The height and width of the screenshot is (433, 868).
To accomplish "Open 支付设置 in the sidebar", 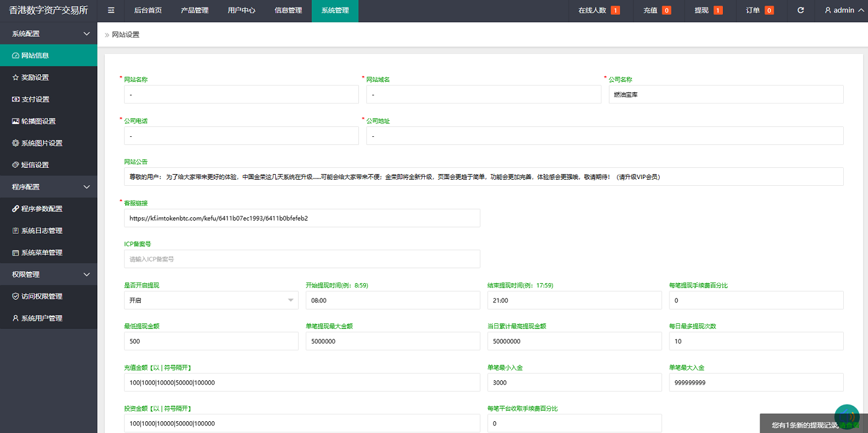I will coord(35,99).
